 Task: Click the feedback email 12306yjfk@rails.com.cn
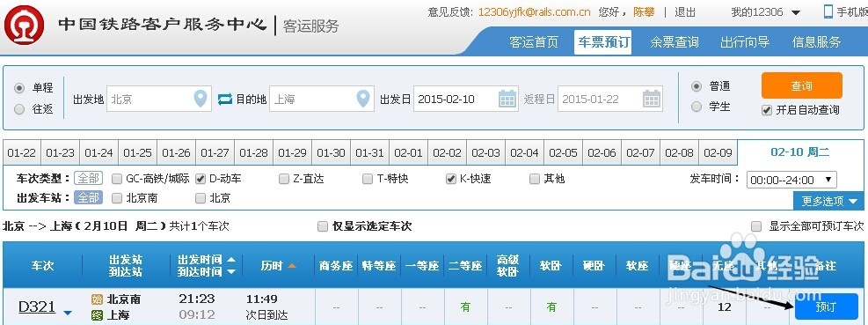click(x=534, y=12)
